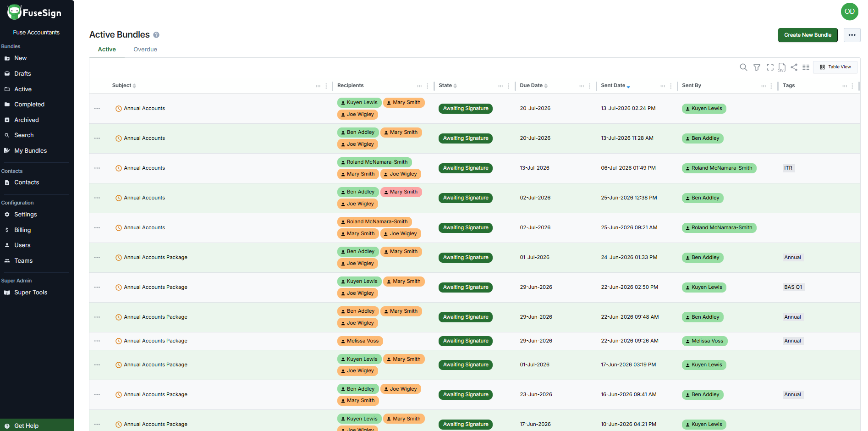Open row actions for bundle sent 13-Jul-2026 02:24 PM
Image resolution: width=868 pixels, height=431 pixels.
(97, 109)
